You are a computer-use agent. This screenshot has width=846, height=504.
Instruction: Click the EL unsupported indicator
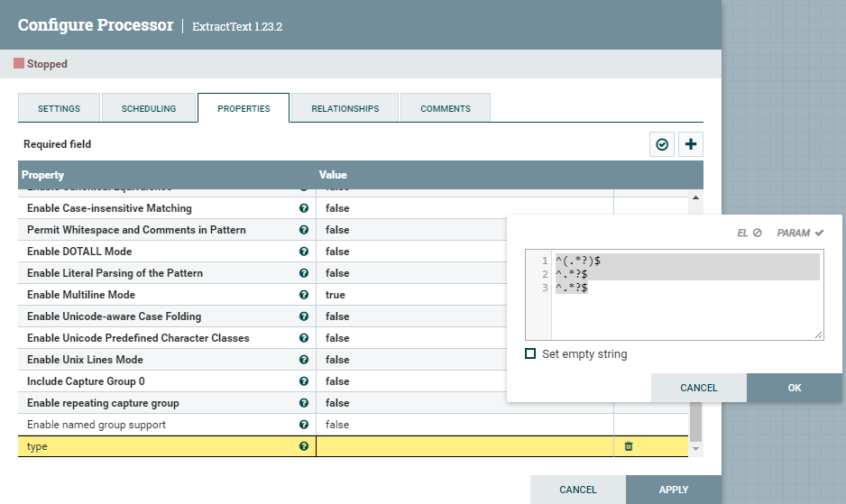pos(749,233)
